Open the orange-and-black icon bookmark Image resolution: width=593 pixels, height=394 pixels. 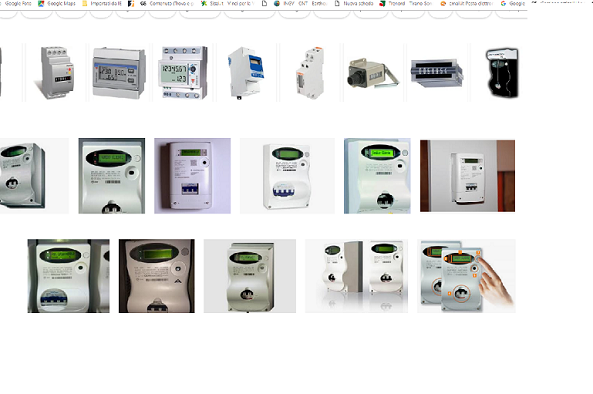tap(131, 3)
